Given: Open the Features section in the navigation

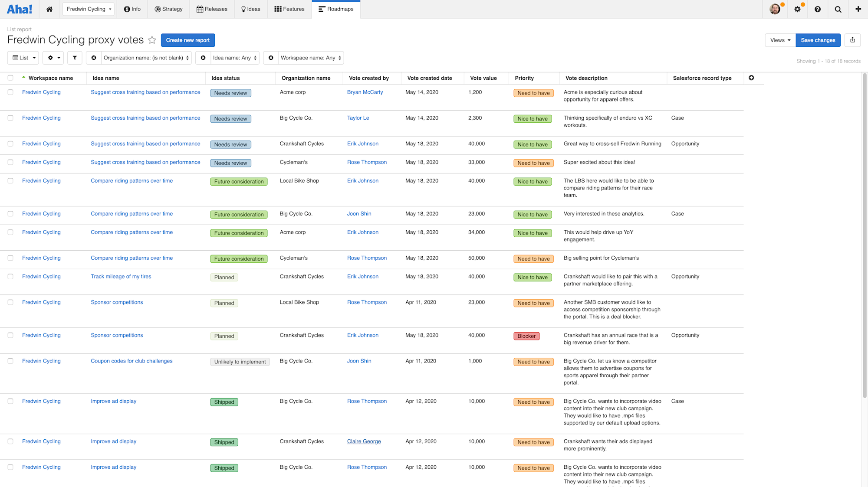Looking at the screenshot, I should point(289,9).
